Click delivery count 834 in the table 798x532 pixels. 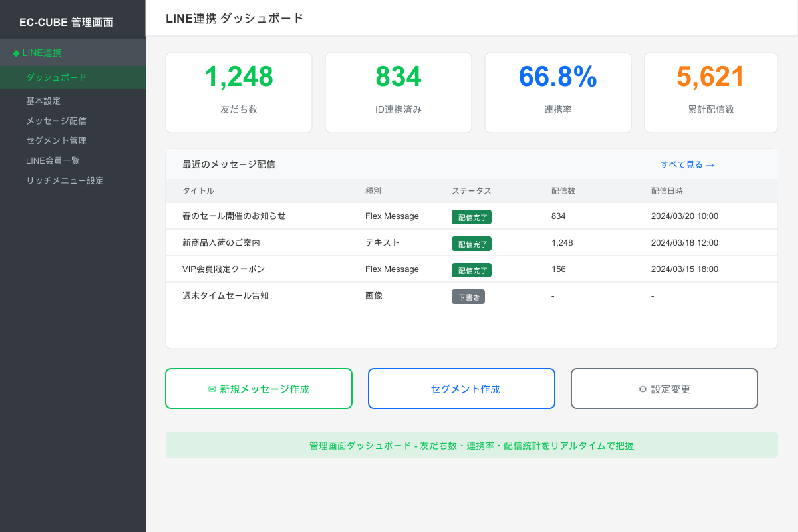point(558,216)
